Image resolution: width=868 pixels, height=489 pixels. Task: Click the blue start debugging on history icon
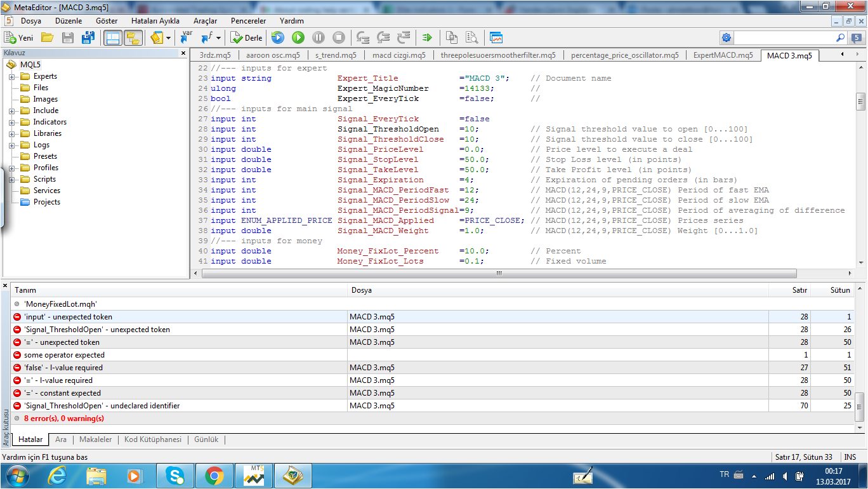(x=277, y=37)
